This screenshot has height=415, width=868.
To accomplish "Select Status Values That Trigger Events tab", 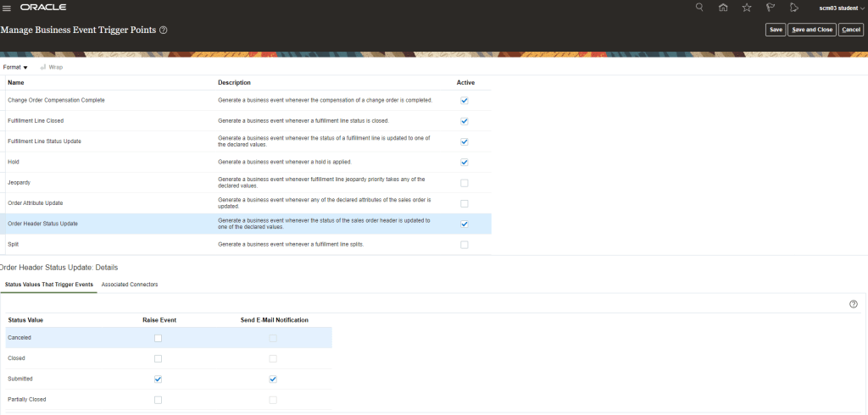I will tap(49, 285).
